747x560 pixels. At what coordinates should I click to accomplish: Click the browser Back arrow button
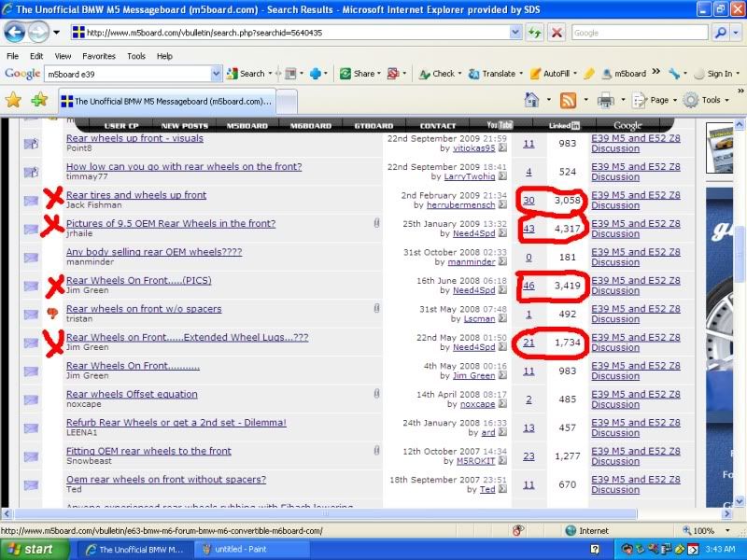pyautogui.click(x=14, y=33)
